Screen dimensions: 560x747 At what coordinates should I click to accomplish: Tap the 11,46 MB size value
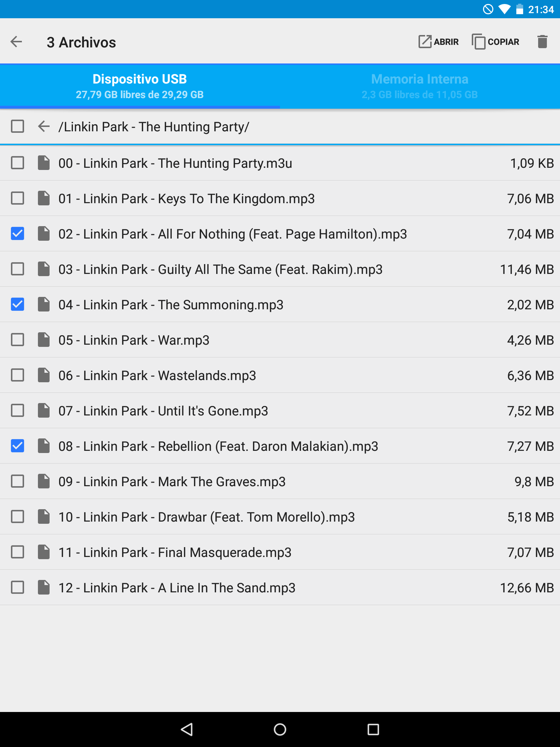click(527, 270)
